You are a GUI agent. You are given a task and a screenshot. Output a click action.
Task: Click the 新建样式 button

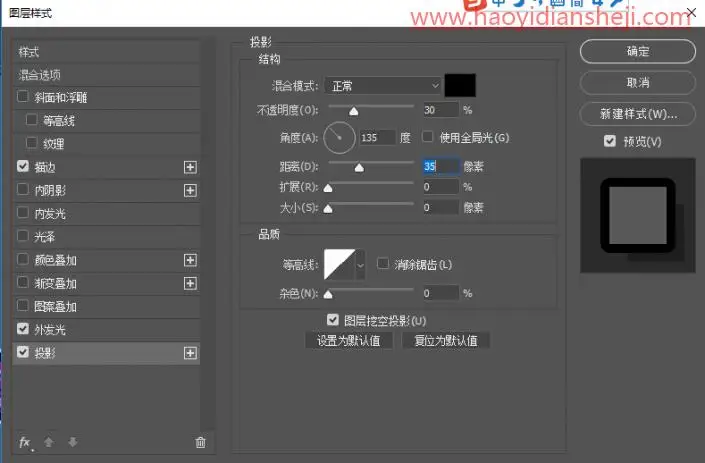click(638, 114)
